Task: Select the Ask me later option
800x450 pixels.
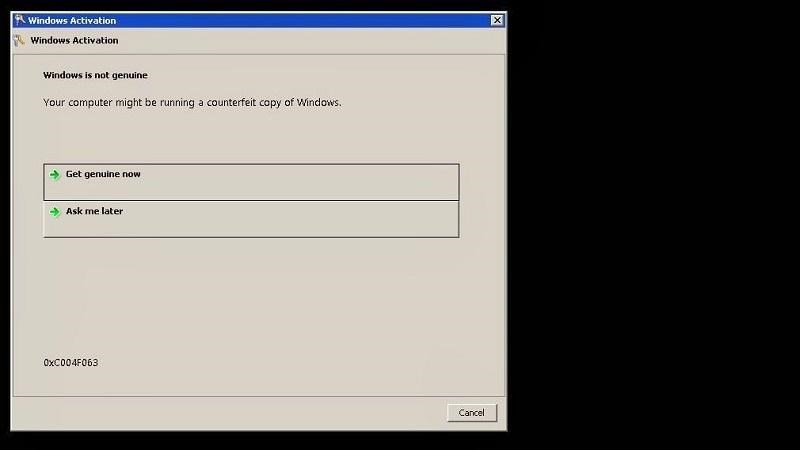Action: (x=251, y=219)
